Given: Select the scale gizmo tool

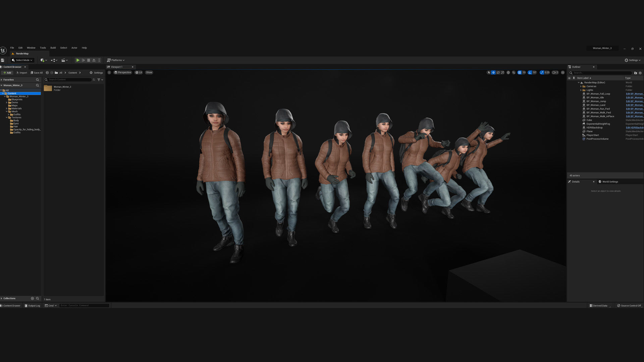Looking at the screenshot, I should pos(502,72).
